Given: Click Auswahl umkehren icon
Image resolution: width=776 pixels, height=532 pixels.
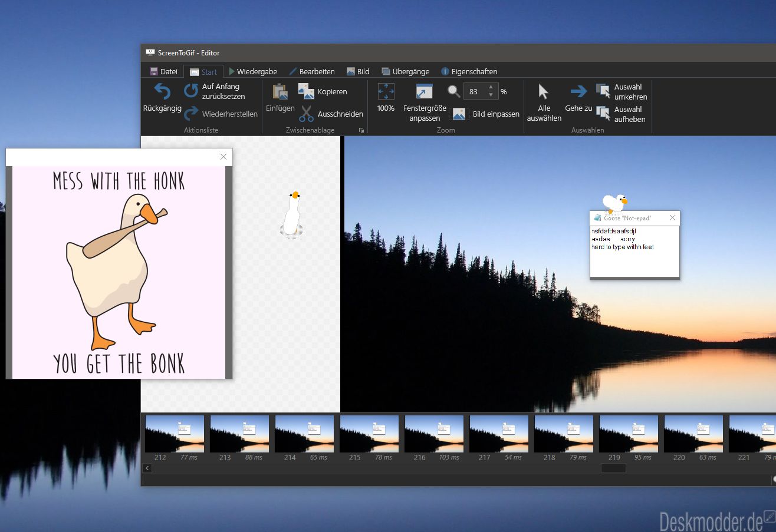Looking at the screenshot, I should pyautogui.click(x=603, y=90).
